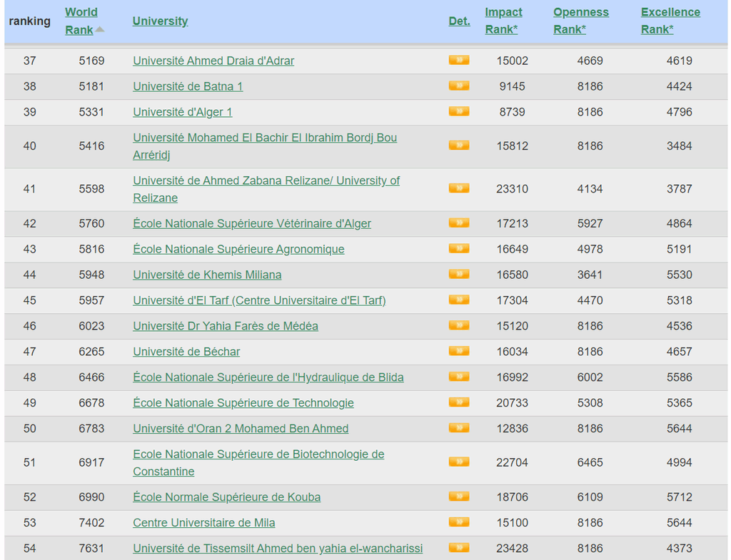Viewport: 731px width, 560px height.
Task: Select excellence rank value 5318
Action: pyautogui.click(x=680, y=300)
